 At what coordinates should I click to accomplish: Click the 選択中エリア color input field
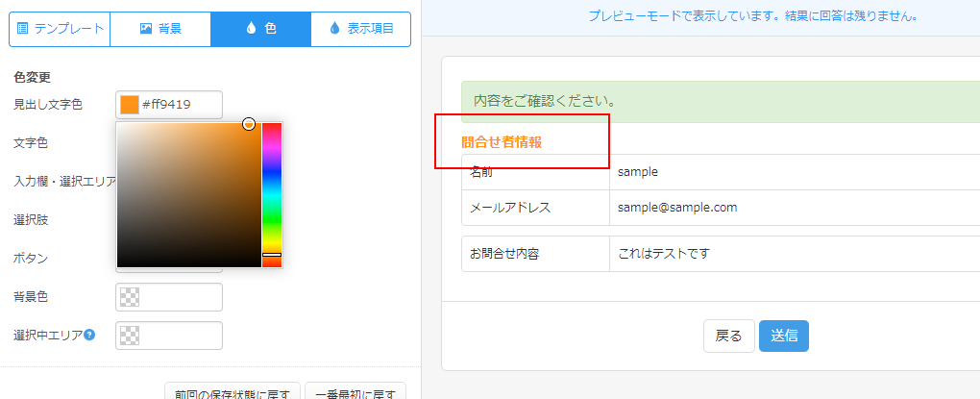pyautogui.click(x=181, y=336)
